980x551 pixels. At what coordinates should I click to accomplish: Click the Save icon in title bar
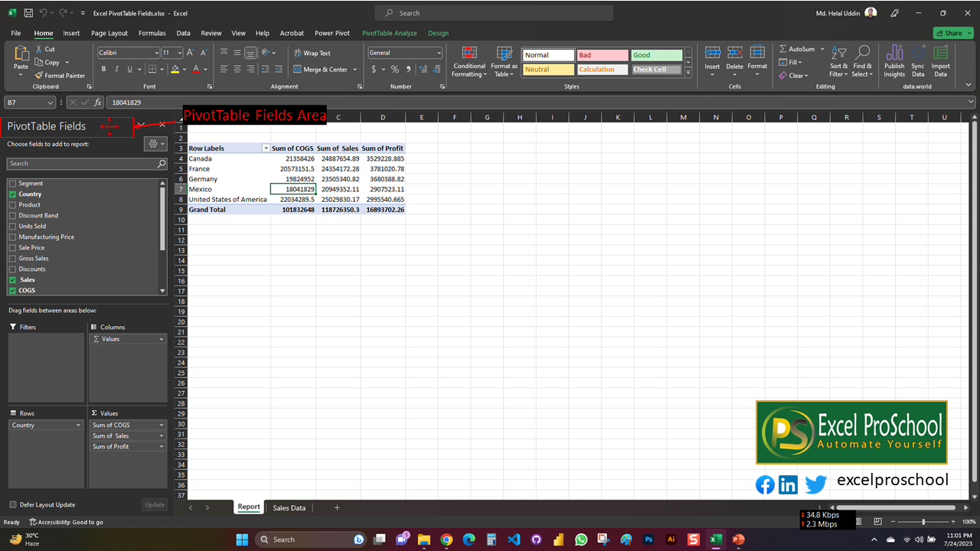(x=28, y=13)
